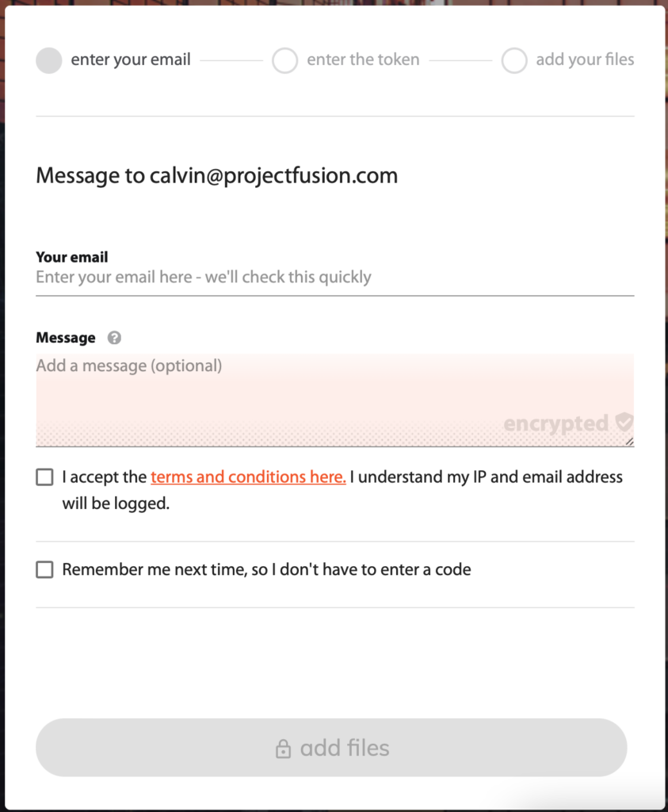The height and width of the screenshot is (812, 668).
Task: Click the 'Your email' input field
Action: tap(333, 278)
